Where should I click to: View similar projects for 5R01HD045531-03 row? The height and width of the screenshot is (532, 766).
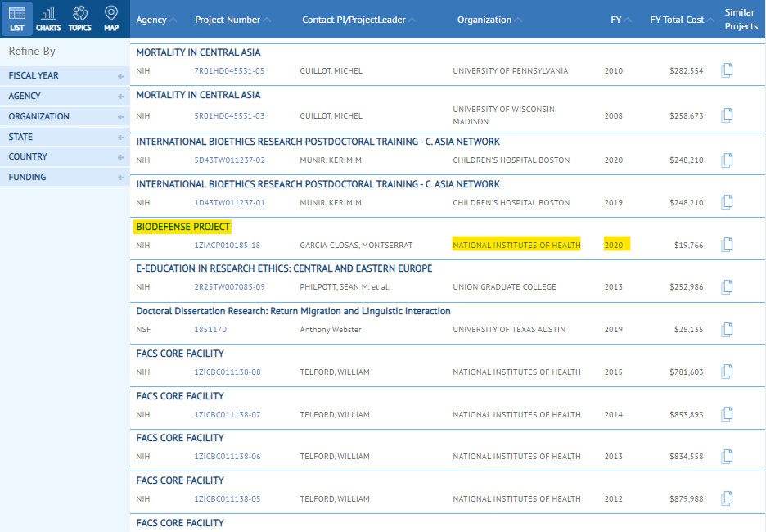[x=727, y=115]
